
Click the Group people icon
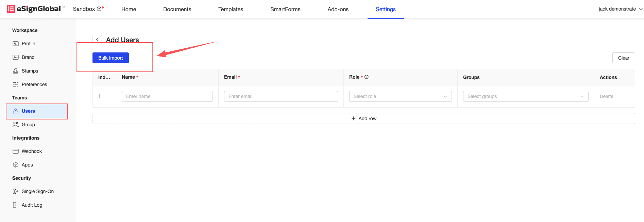pos(16,125)
